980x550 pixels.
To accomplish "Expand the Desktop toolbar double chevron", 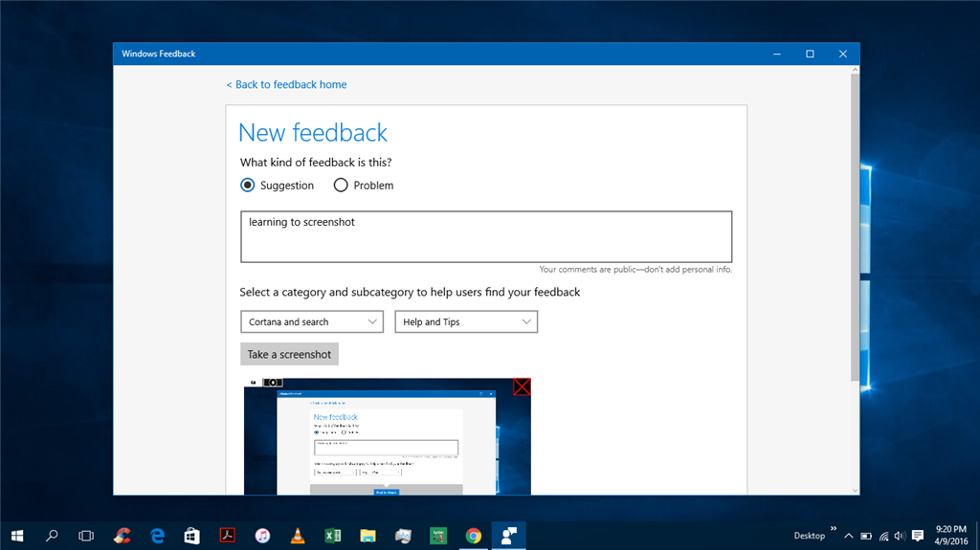I will (x=834, y=529).
